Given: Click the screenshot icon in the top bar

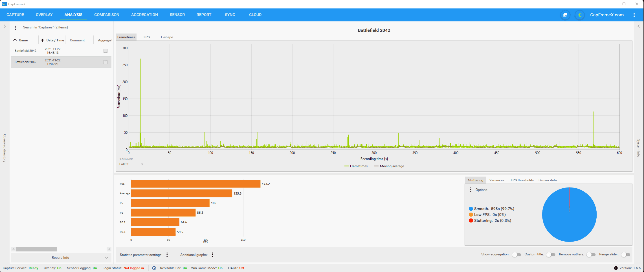Looking at the screenshot, I should coord(565,15).
